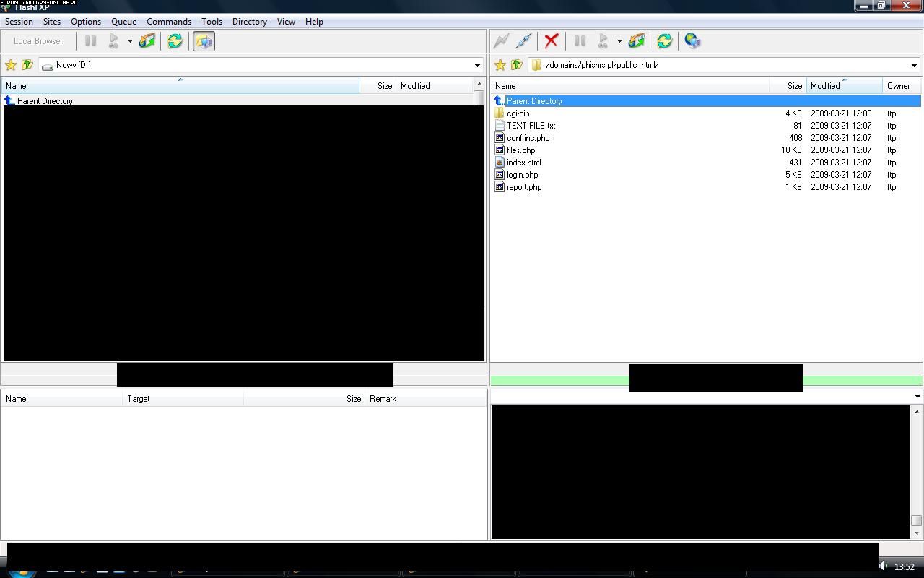Click the remote pane Transfer Queue icon
Image resolution: width=924 pixels, height=578 pixels.
tap(636, 41)
